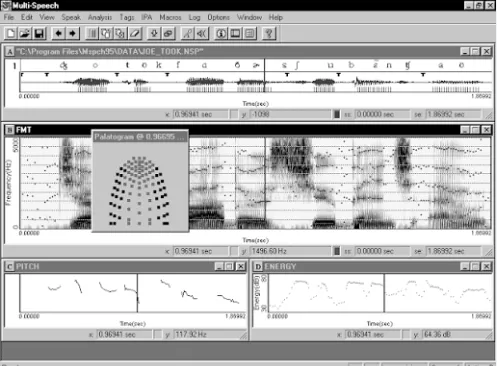This screenshot has width=497, height=366.
Task: Open the Analysis menu
Action: (100, 17)
